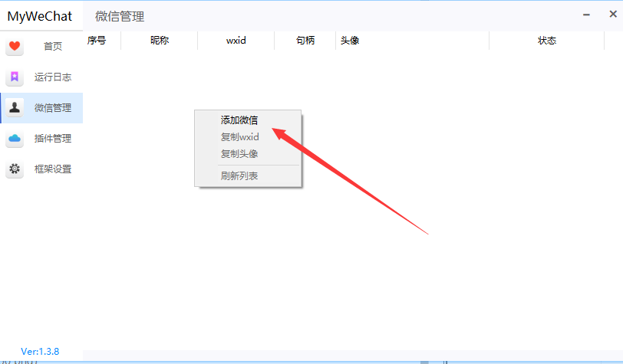Go to 插件管理 in sidebar

click(41, 139)
